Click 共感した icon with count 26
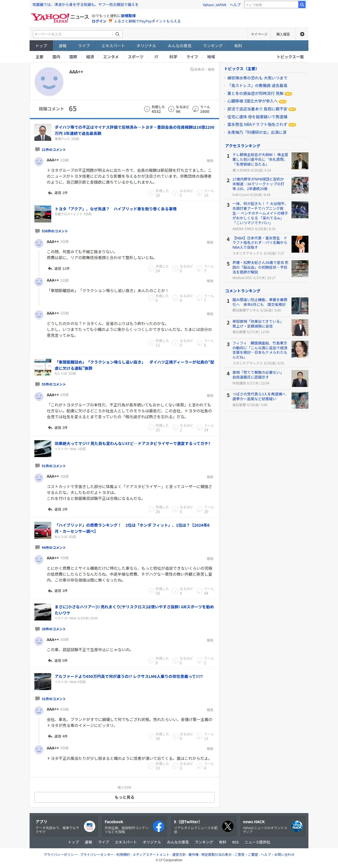 point(151,509)
